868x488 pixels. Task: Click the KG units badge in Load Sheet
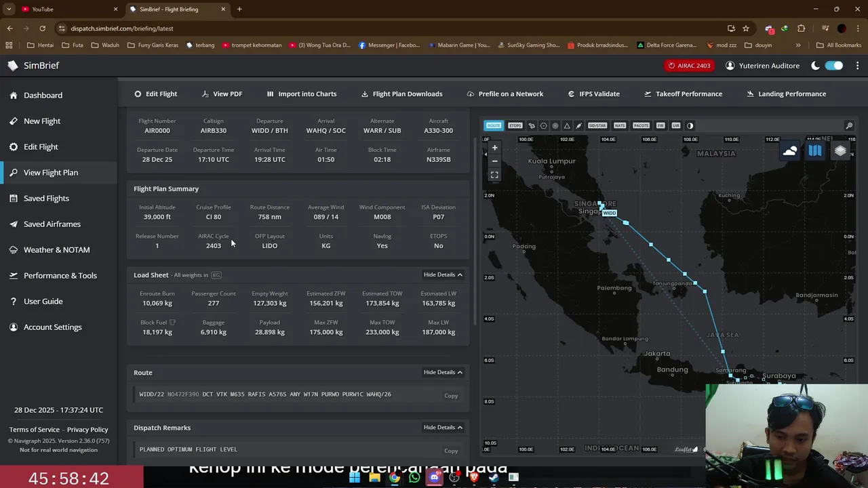point(216,275)
